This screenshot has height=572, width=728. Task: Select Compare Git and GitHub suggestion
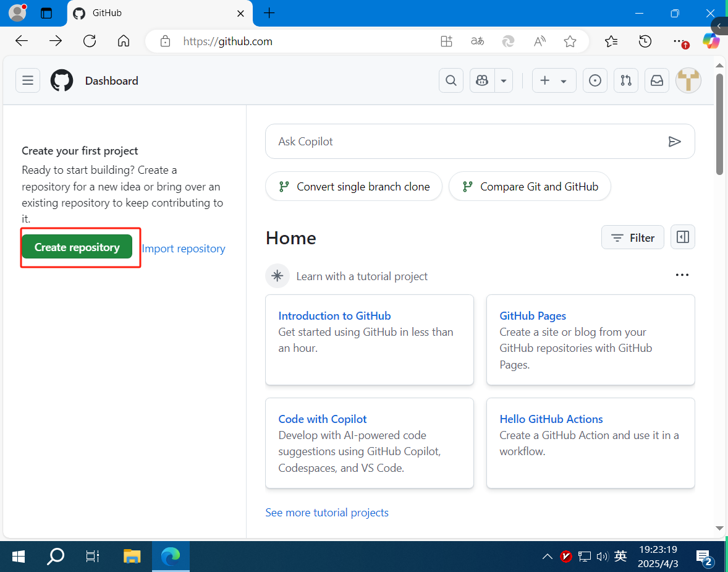coord(530,186)
